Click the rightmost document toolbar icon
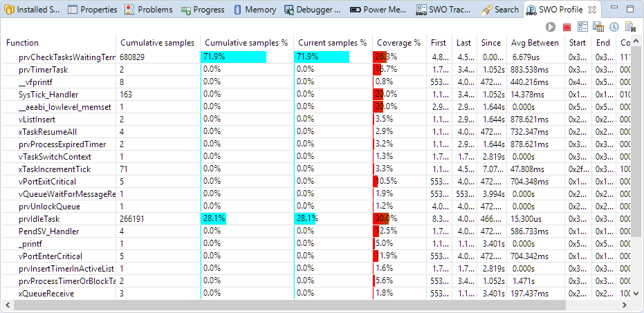Image resolution: width=644 pixels, height=313 pixels. (x=630, y=27)
